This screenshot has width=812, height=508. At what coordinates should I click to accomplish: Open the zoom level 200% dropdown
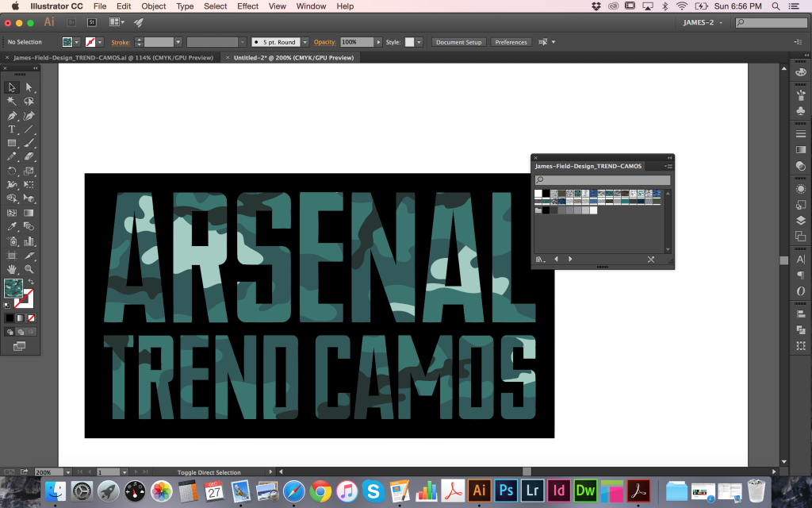click(x=68, y=472)
